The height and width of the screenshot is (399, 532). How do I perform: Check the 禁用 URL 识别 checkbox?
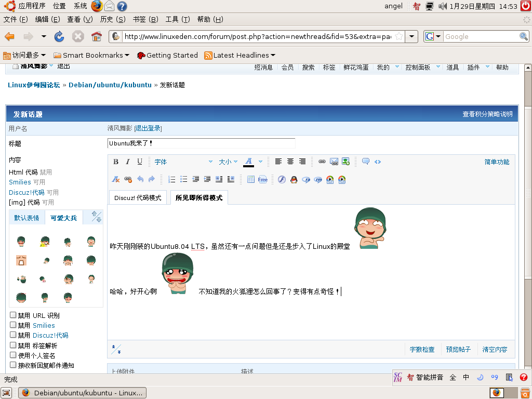(x=13, y=315)
